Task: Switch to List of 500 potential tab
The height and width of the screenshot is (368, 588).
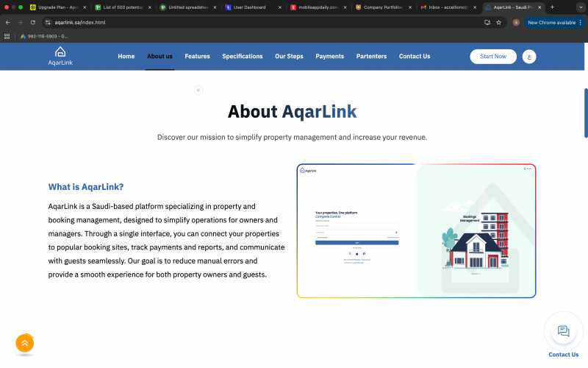Action: tap(123, 7)
